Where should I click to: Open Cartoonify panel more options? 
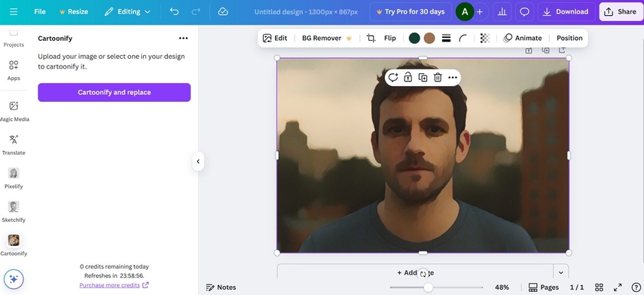pyautogui.click(x=183, y=38)
